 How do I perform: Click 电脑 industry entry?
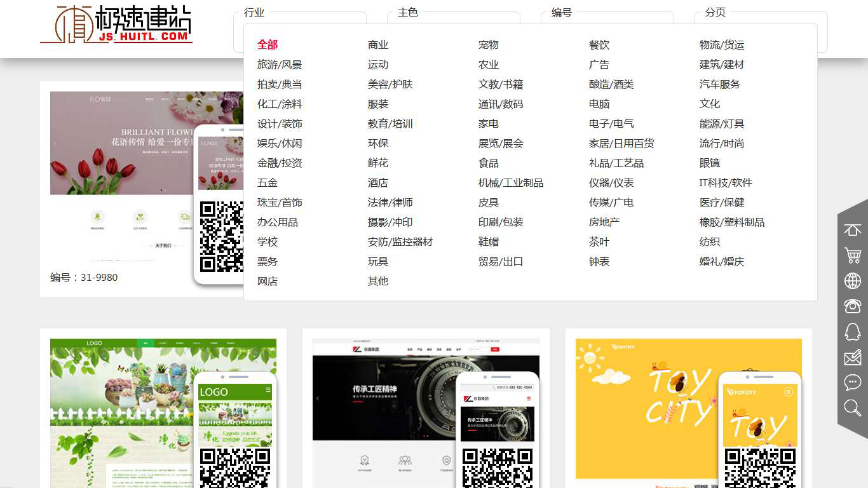click(x=599, y=104)
